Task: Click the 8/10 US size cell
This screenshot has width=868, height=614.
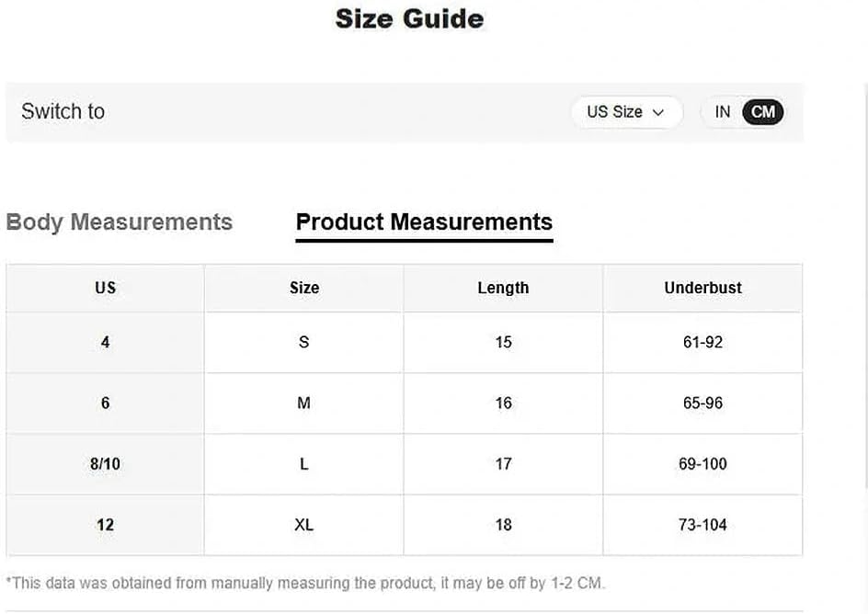Action: click(x=105, y=464)
